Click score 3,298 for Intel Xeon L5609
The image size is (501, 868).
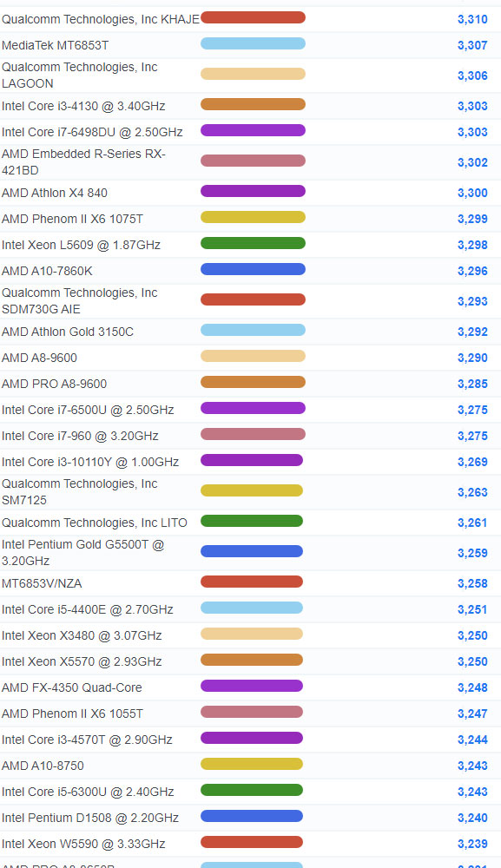click(472, 246)
